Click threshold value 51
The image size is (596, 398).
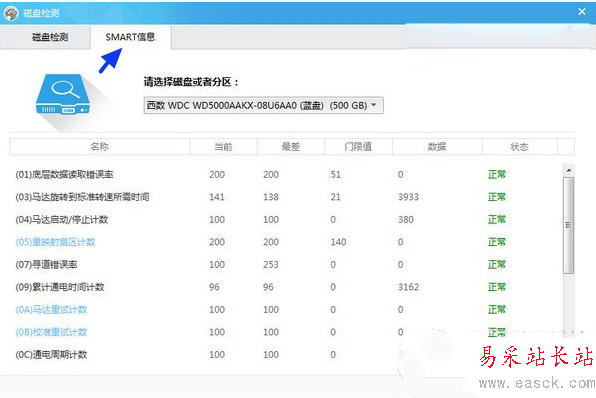(335, 174)
